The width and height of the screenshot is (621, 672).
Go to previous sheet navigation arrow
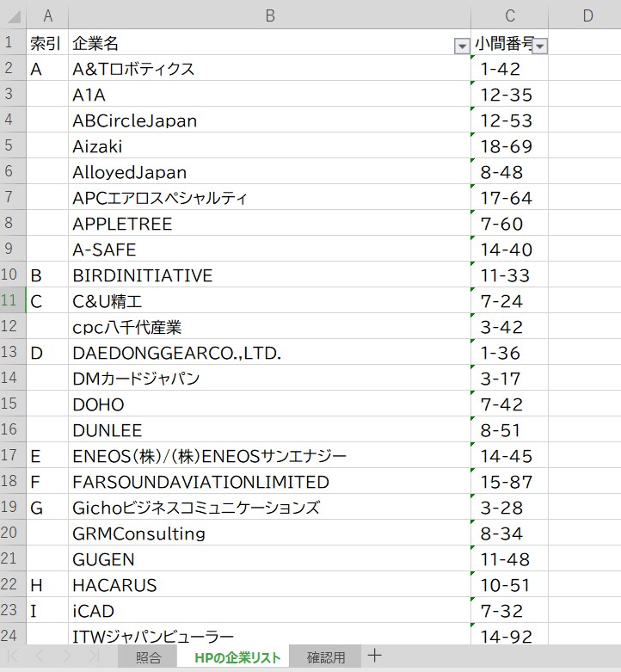point(40,656)
